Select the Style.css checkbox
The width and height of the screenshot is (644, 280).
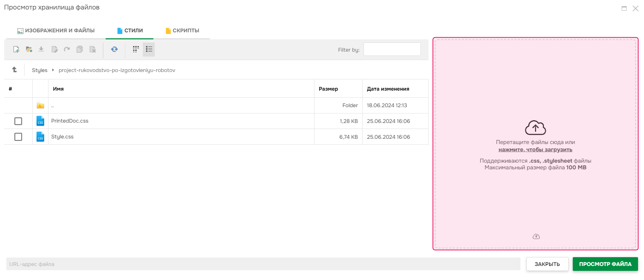18,137
